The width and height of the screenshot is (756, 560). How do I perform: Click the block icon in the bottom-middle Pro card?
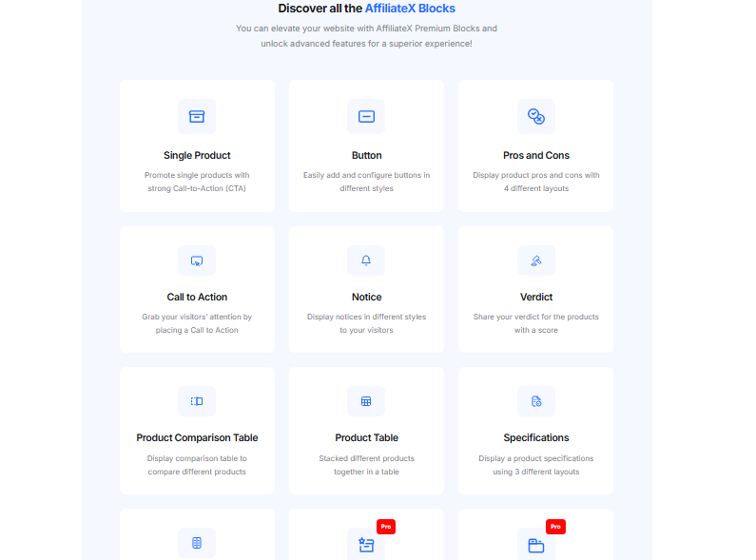[x=366, y=545]
